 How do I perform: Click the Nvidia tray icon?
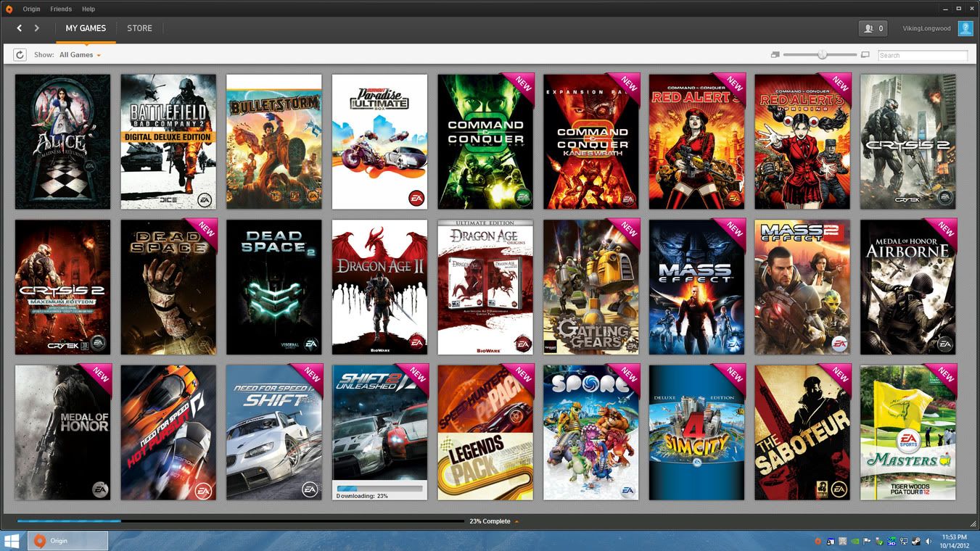click(x=857, y=541)
